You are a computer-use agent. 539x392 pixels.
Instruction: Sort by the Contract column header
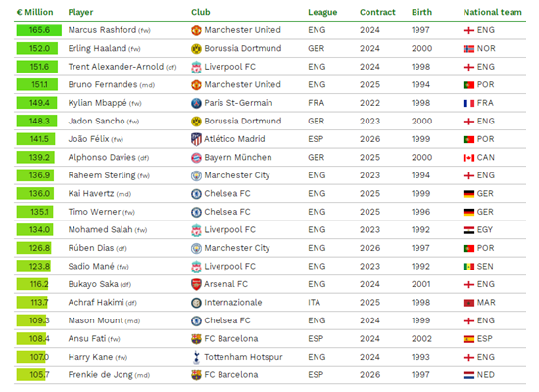coord(377,12)
